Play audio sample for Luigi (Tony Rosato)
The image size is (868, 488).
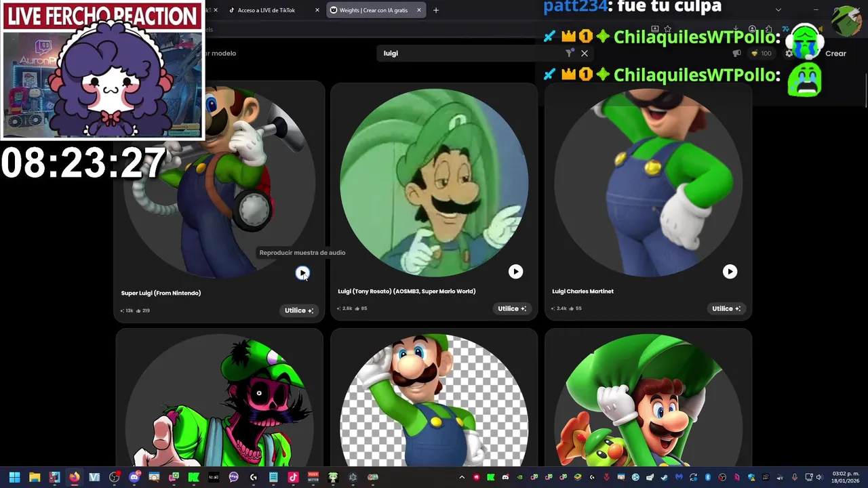515,272
